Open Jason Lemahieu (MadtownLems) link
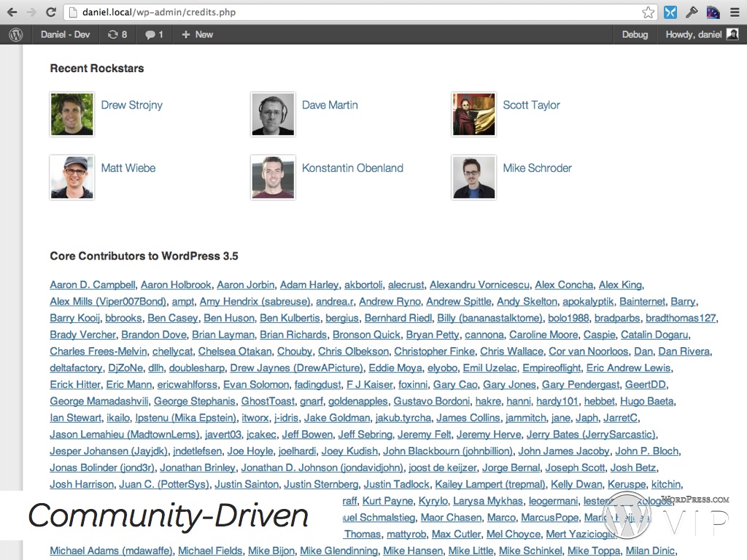 point(125,435)
